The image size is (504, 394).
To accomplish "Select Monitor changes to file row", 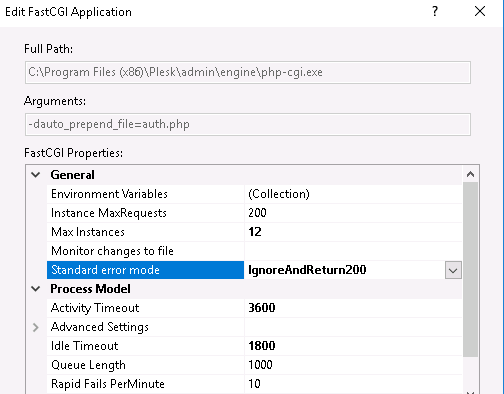I will pos(254,251).
